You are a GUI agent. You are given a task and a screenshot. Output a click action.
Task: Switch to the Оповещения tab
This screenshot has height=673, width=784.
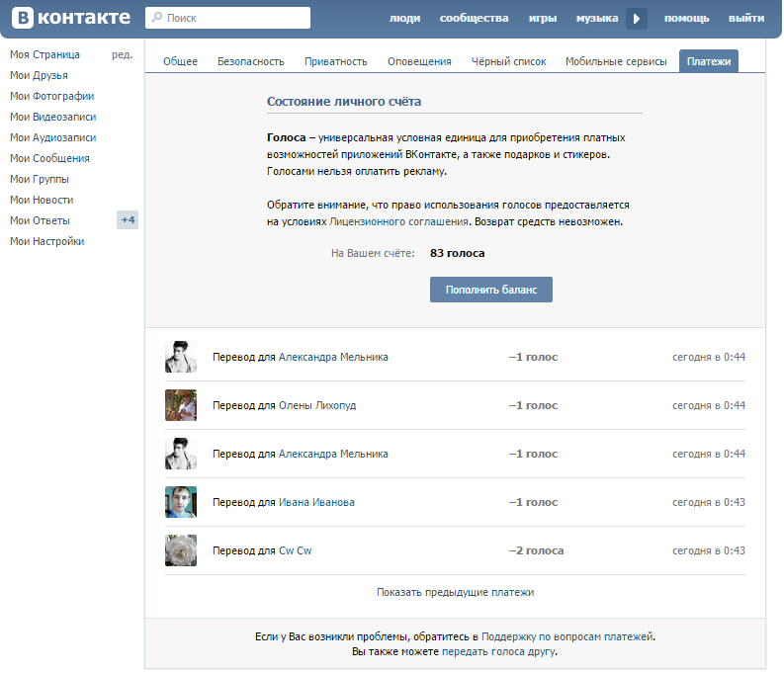pos(419,61)
